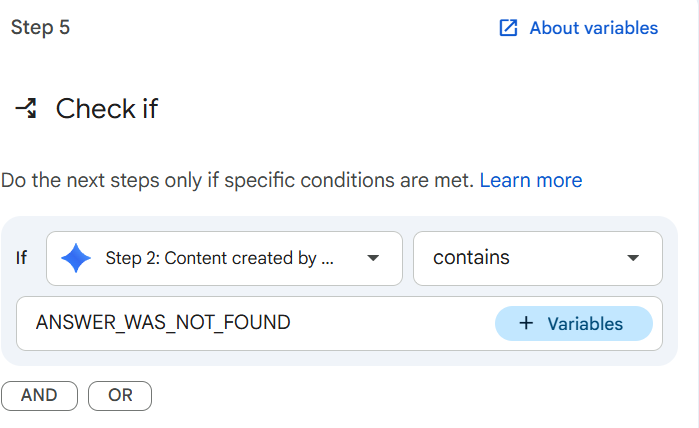The height and width of the screenshot is (428, 699).
Task: Click the ANSWER_WAS_NOT_FOUND text
Action: click(x=163, y=324)
